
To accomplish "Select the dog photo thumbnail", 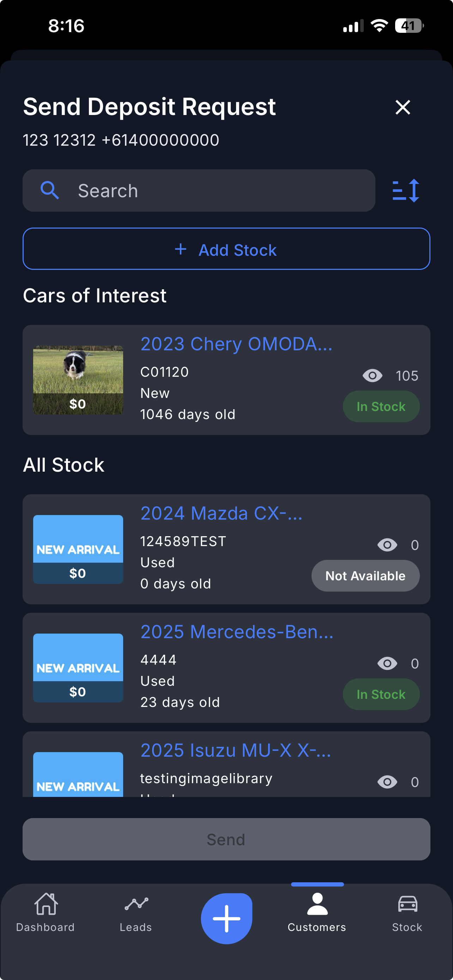I will tap(78, 380).
